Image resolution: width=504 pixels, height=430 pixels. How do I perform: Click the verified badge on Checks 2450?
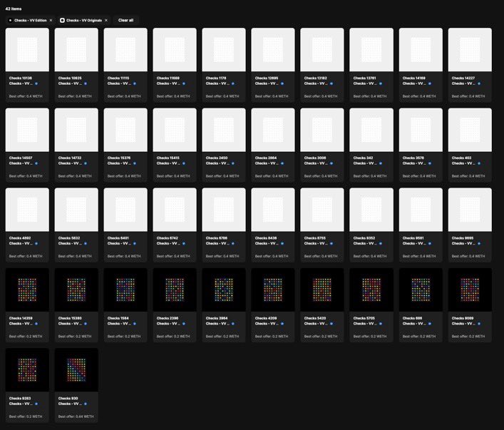pos(233,163)
